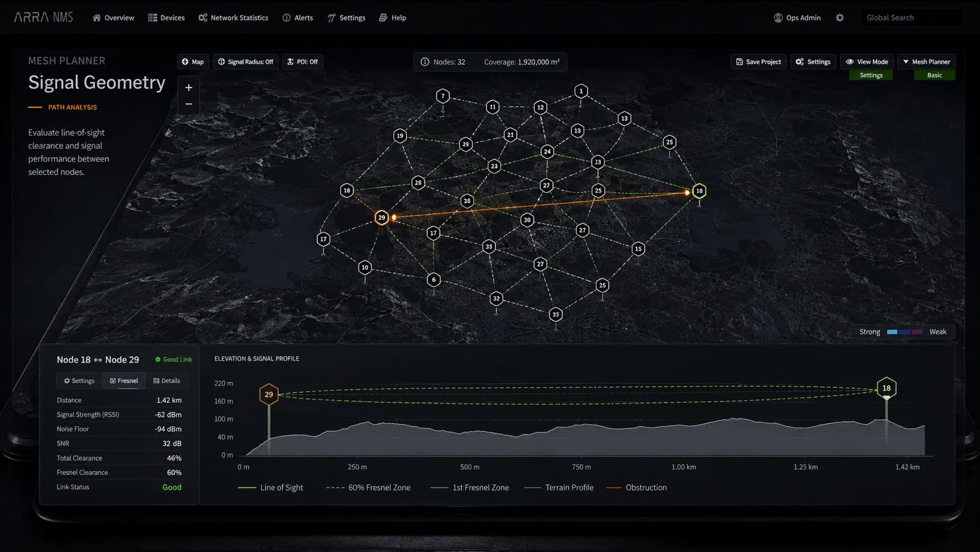Click the light blue Strong signal swatch
Viewport: 980px width, 552px height.
(892, 332)
